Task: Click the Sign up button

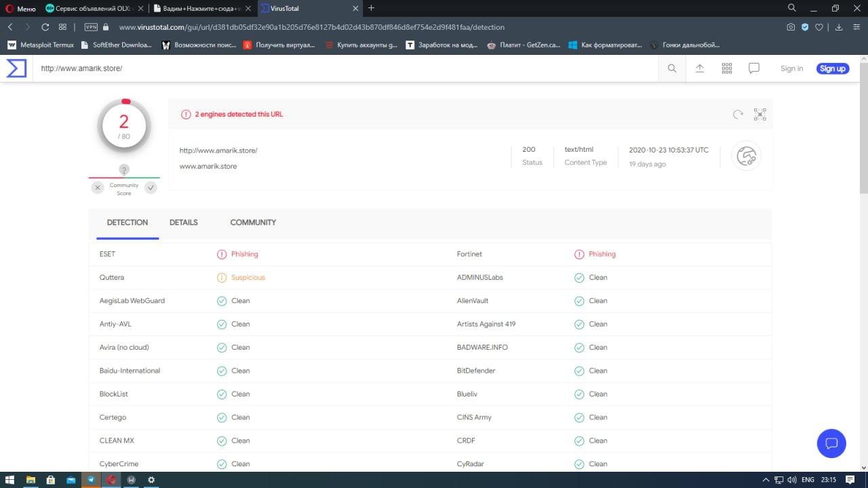Action: point(833,68)
